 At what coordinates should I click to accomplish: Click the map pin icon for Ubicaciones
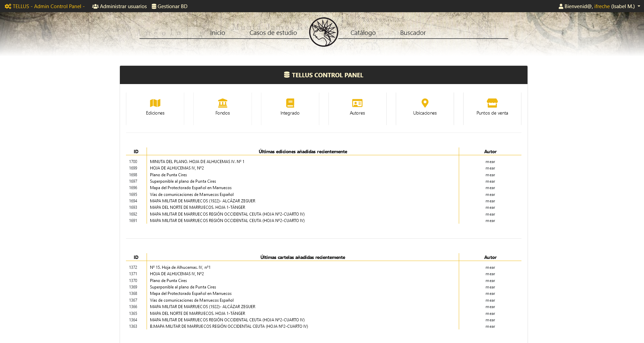coord(425,103)
